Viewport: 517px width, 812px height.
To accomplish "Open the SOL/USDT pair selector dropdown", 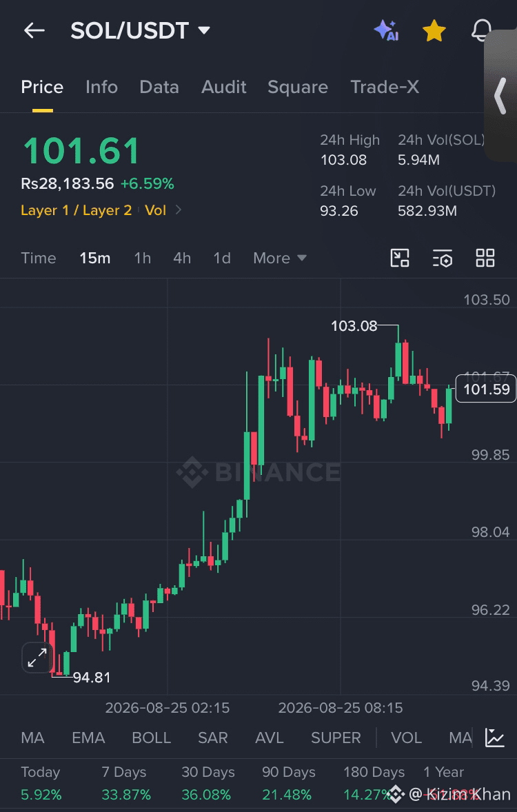I will pyautogui.click(x=141, y=30).
